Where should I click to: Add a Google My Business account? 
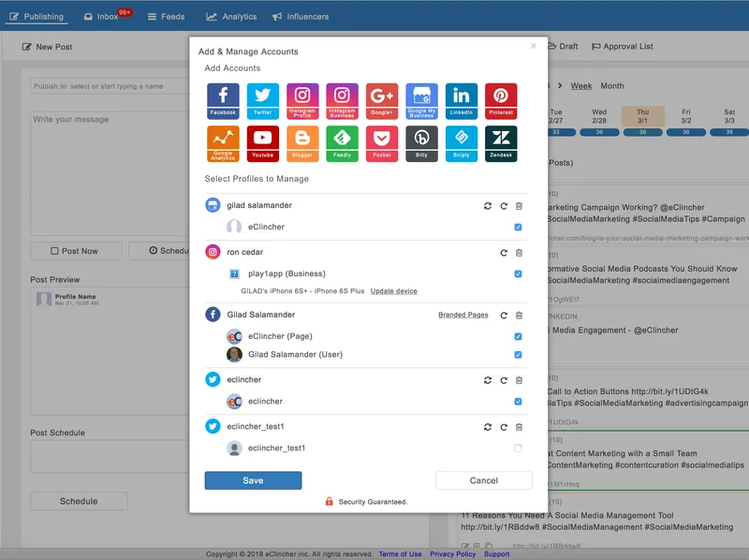(x=421, y=101)
